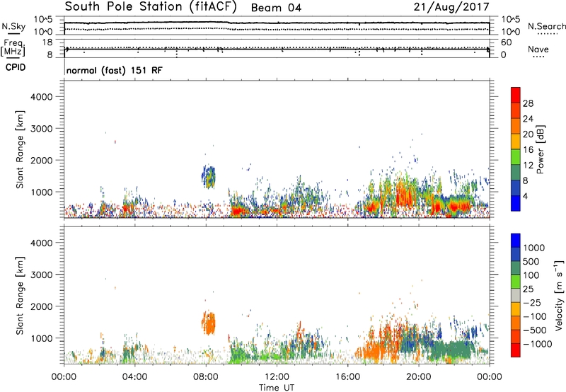Click the -1000 tick on velocity colorbar
This screenshot has width=566, height=392.
click(537, 344)
